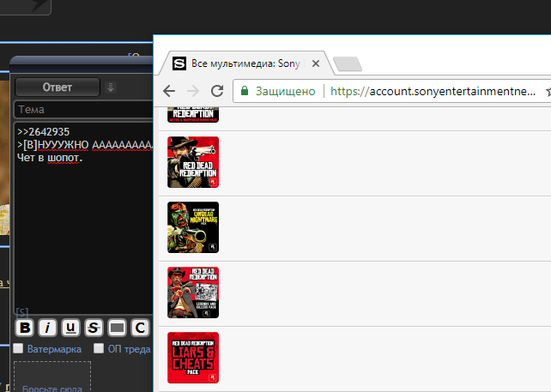The height and width of the screenshot is (392, 551).
Task: Open the Myths & Mavericks Bonus Pack thumbnail
Action: click(x=193, y=114)
